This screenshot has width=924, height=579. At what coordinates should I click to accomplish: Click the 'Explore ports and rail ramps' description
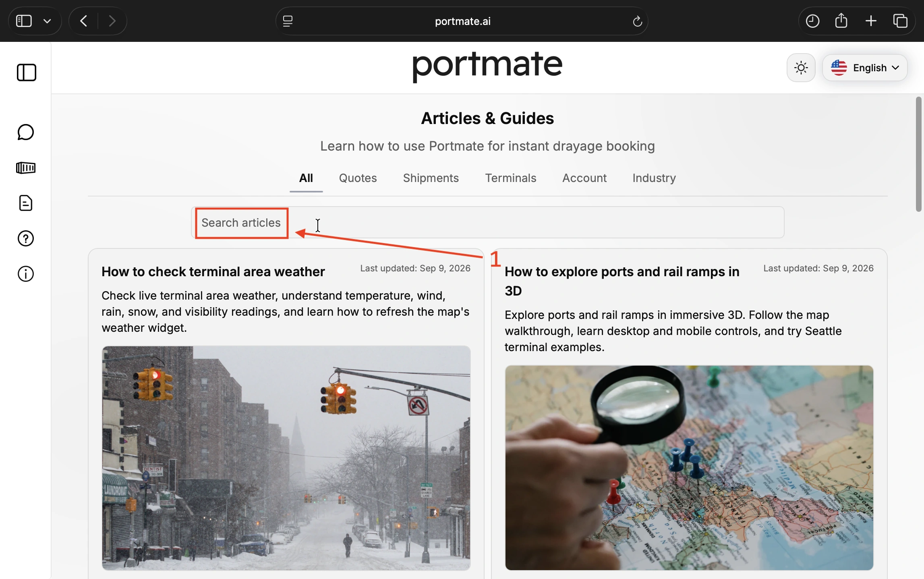click(x=673, y=331)
